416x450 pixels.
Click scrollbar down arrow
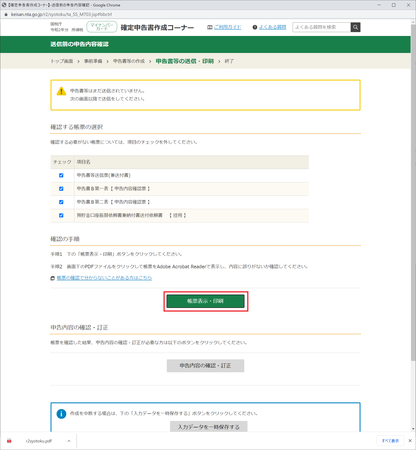click(x=413, y=429)
